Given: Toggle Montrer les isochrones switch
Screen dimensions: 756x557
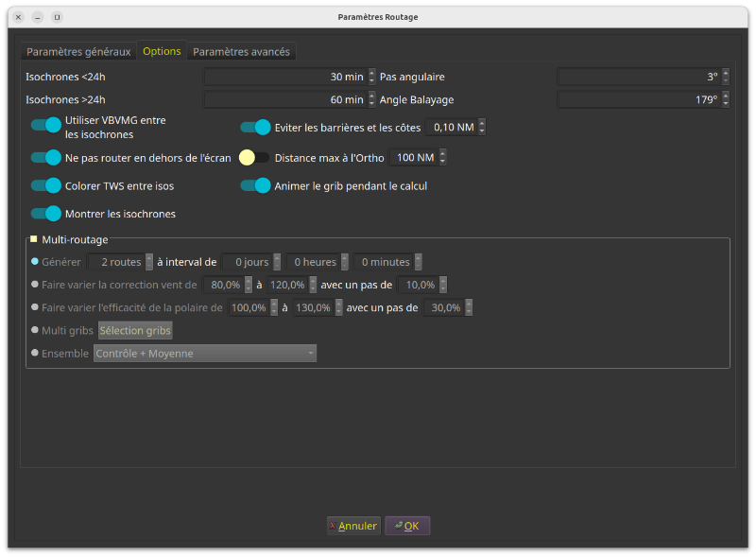Looking at the screenshot, I should click(x=45, y=214).
